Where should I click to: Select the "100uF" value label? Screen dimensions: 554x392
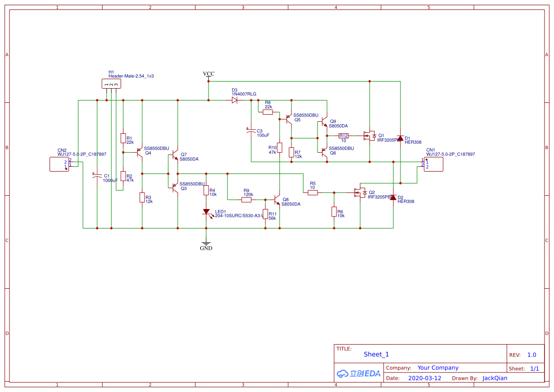[x=263, y=136]
